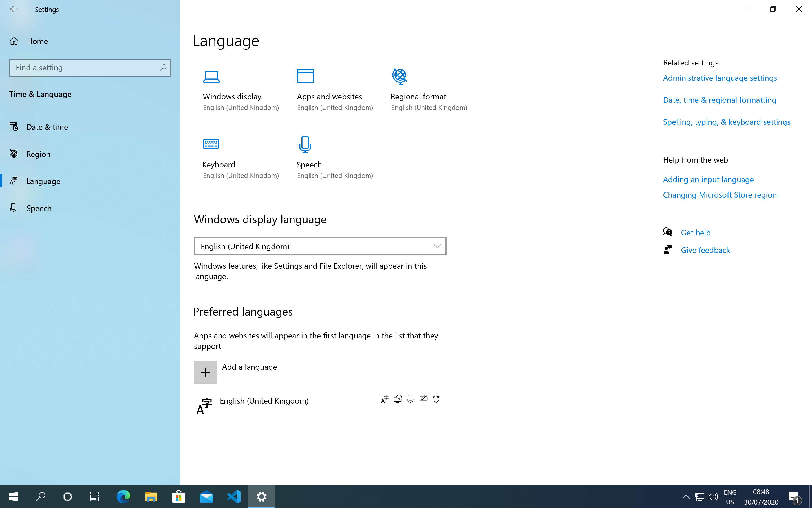Show hidden system tray icons

pos(686,497)
